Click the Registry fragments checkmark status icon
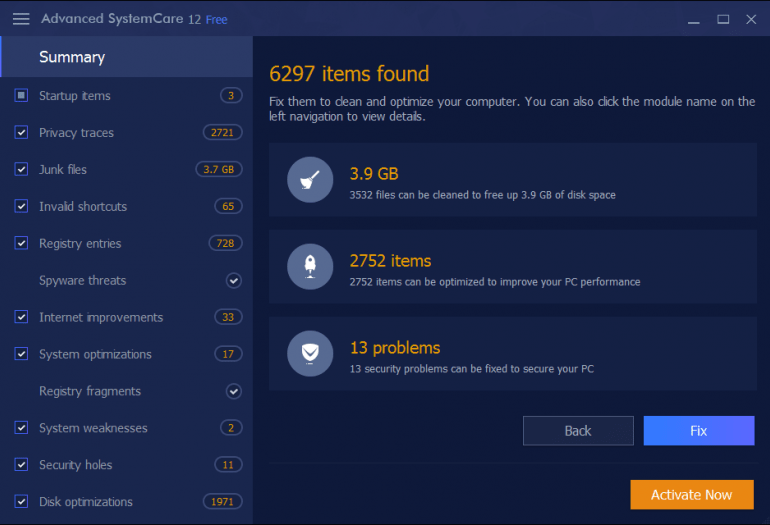Screen dimensions: 770x525 234,391
